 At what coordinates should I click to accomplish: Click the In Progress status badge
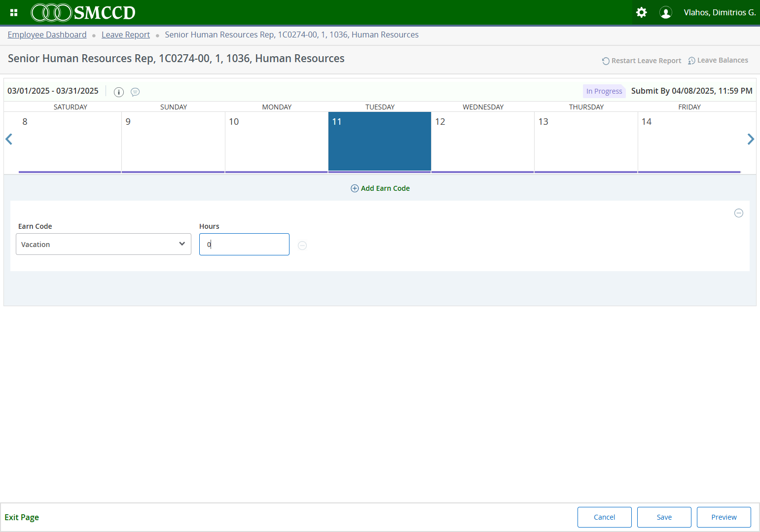tap(604, 91)
